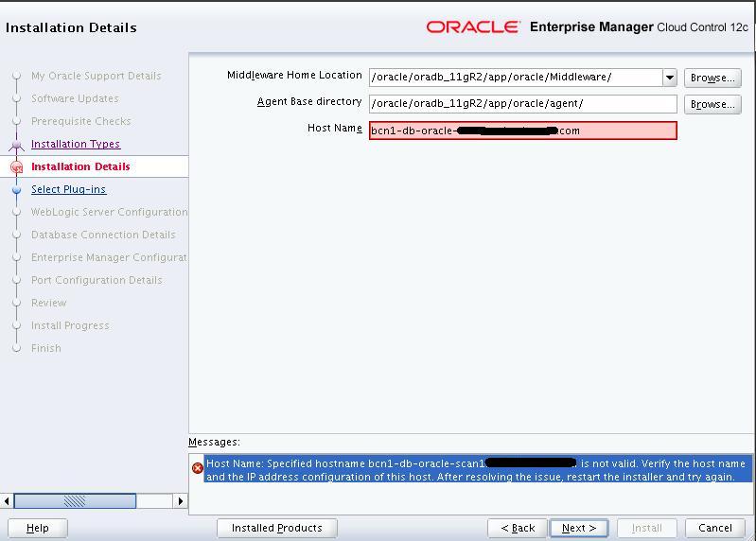Open the Middleware Home Location dropdown arrow
The image size is (756, 541).
[670, 78]
